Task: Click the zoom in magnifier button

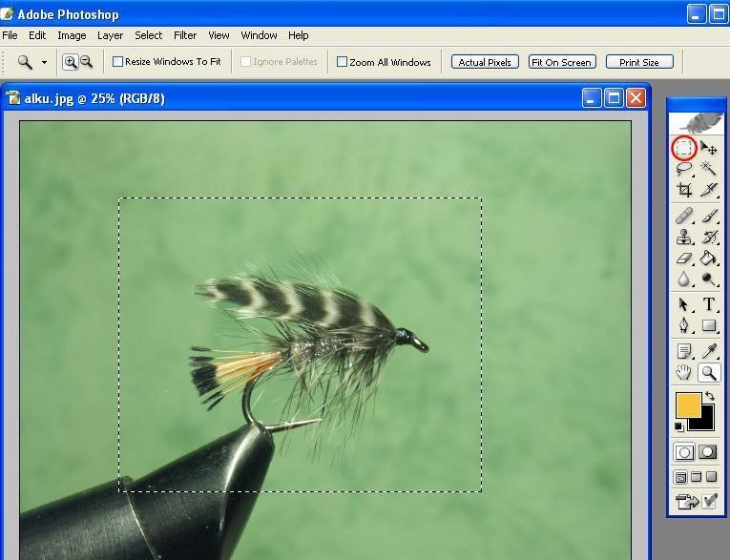Action: 71,62
